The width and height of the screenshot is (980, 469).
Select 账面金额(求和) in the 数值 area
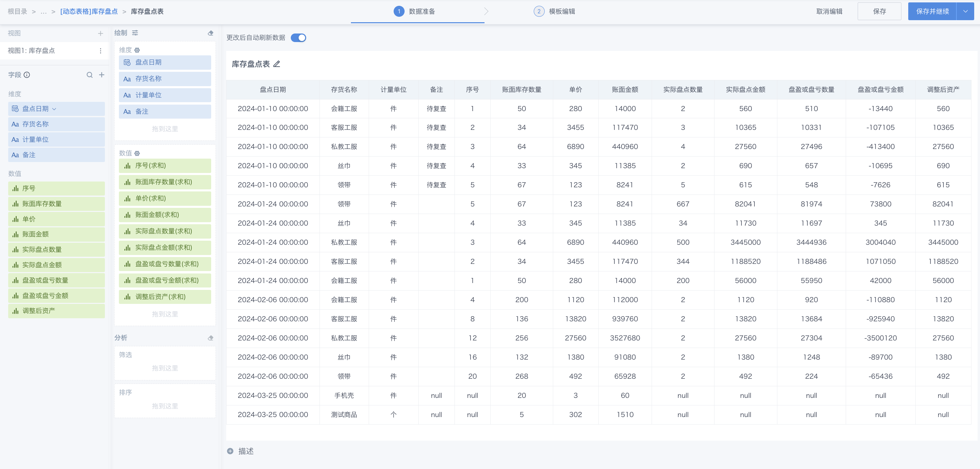coord(165,215)
